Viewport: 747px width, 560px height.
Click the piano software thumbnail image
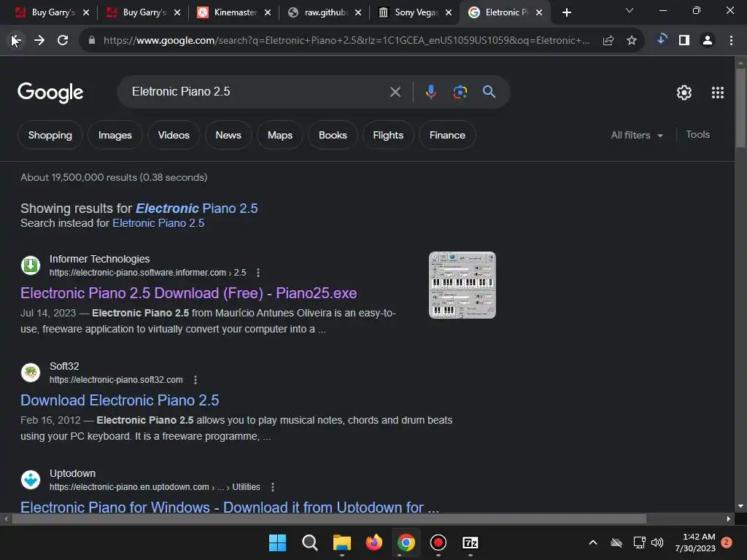(462, 285)
